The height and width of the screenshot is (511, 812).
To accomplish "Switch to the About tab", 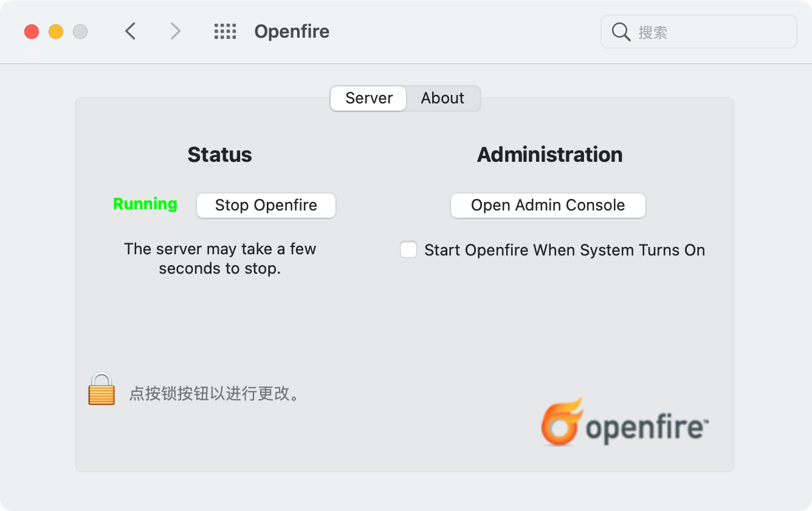I will [443, 98].
